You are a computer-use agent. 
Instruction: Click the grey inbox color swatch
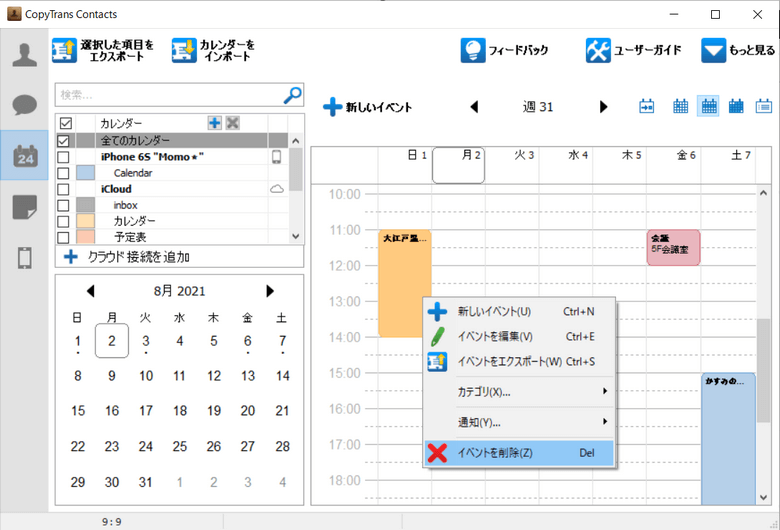pyautogui.click(x=86, y=205)
